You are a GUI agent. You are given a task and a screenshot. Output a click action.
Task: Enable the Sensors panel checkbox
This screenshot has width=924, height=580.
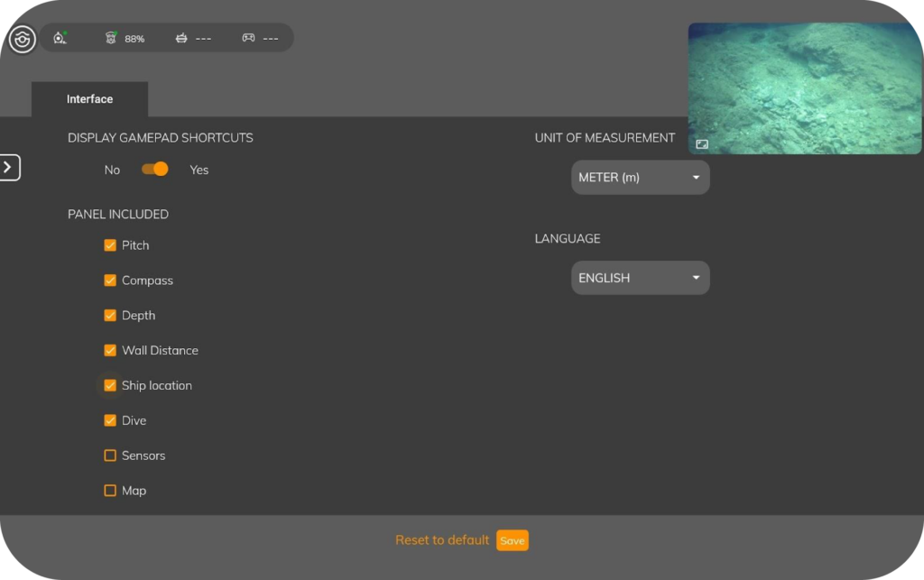pyautogui.click(x=110, y=456)
